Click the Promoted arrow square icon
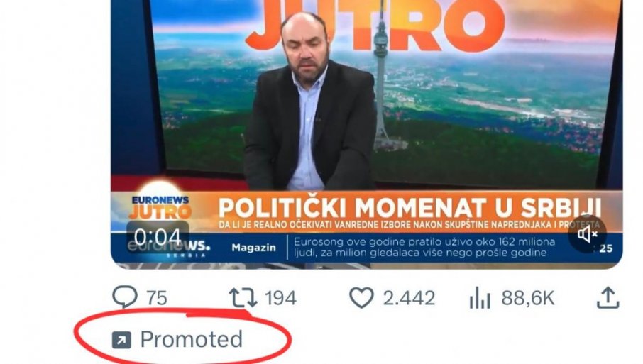Screen dimensions: 643x364 (x=121, y=340)
